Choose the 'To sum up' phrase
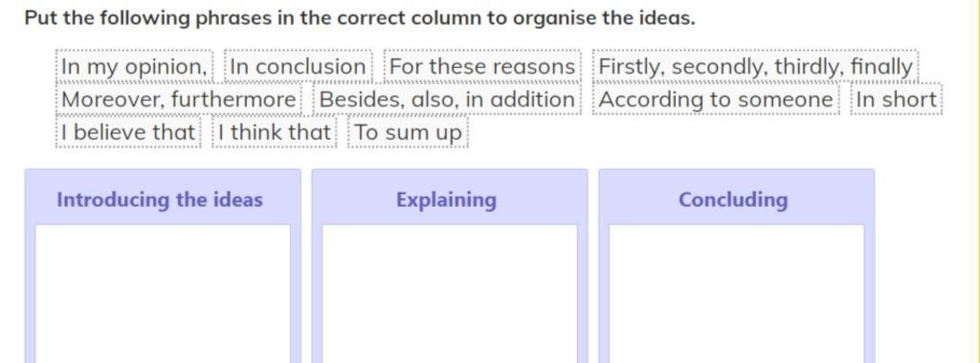The image size is (980, 363). (x=408, y=133)
